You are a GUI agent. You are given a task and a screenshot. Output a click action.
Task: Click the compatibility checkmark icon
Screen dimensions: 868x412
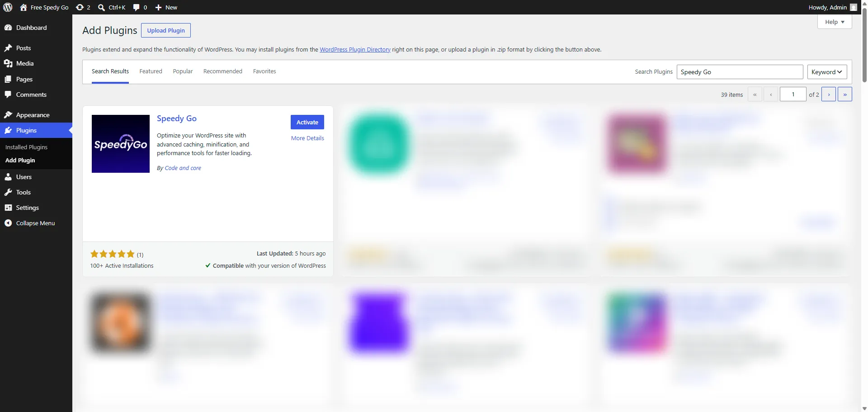coord(208,265)
